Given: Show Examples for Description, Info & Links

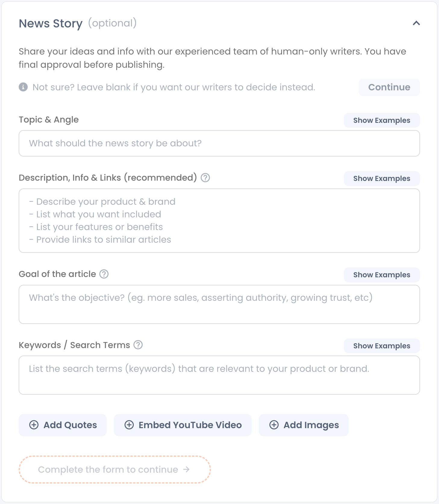Looking at the screenshot, I should (382, 178).
